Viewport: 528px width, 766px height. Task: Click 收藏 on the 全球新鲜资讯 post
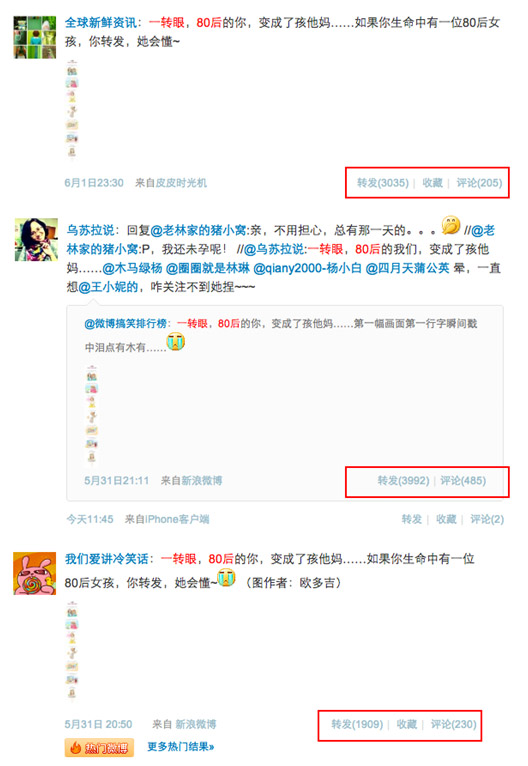tap(432, 183)
